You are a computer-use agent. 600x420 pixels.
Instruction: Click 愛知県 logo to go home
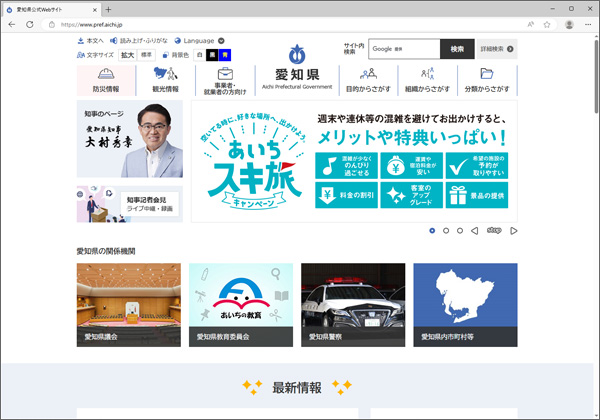pos(297,68)
